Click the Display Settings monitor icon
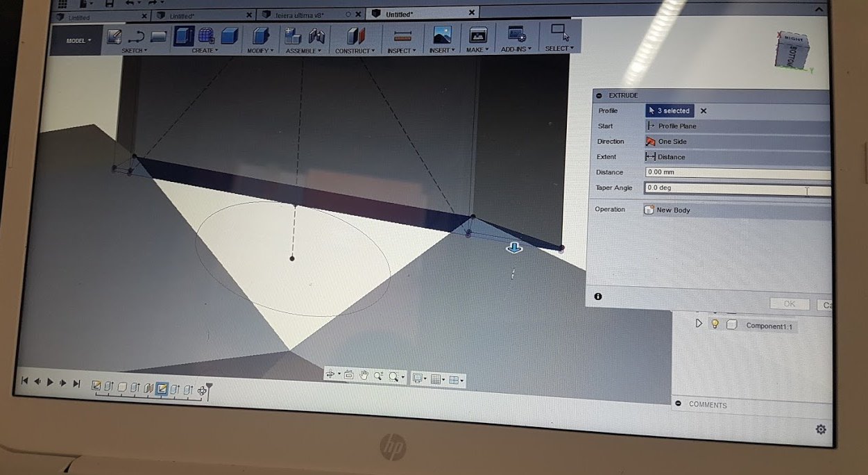This screenshot has height=475, width=868. pyautogui.click(x=417, y=378)
